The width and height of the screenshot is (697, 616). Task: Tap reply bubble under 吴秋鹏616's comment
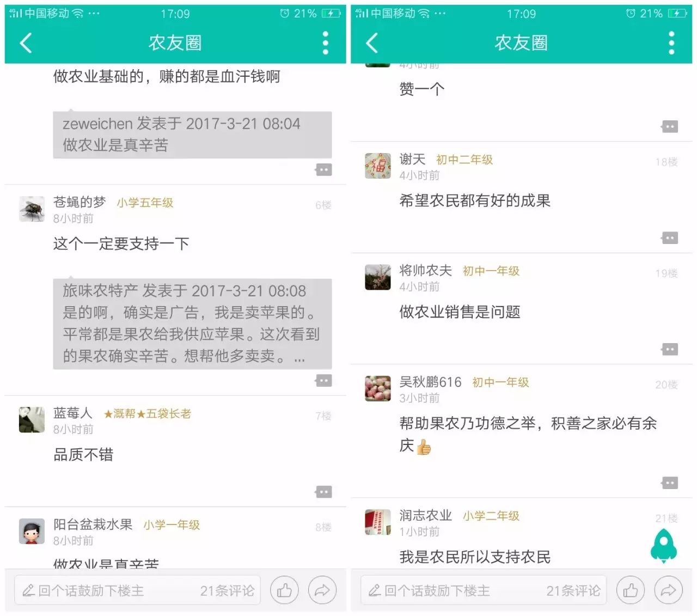point(669,483)
